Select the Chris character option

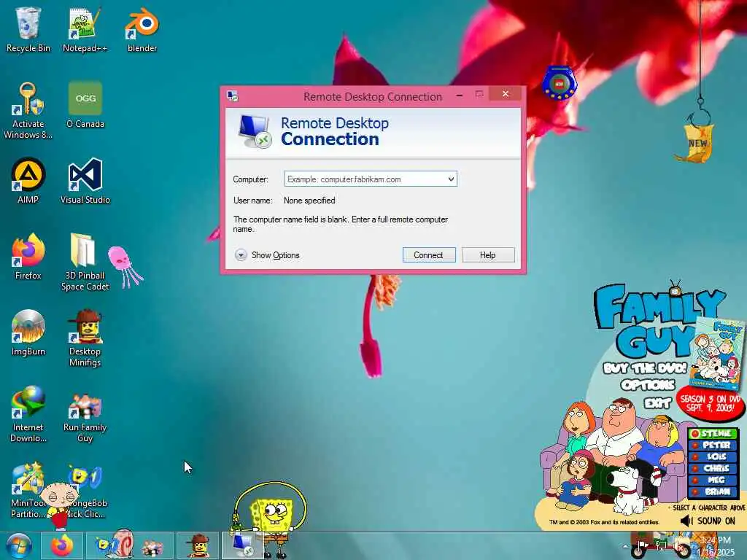713,468
